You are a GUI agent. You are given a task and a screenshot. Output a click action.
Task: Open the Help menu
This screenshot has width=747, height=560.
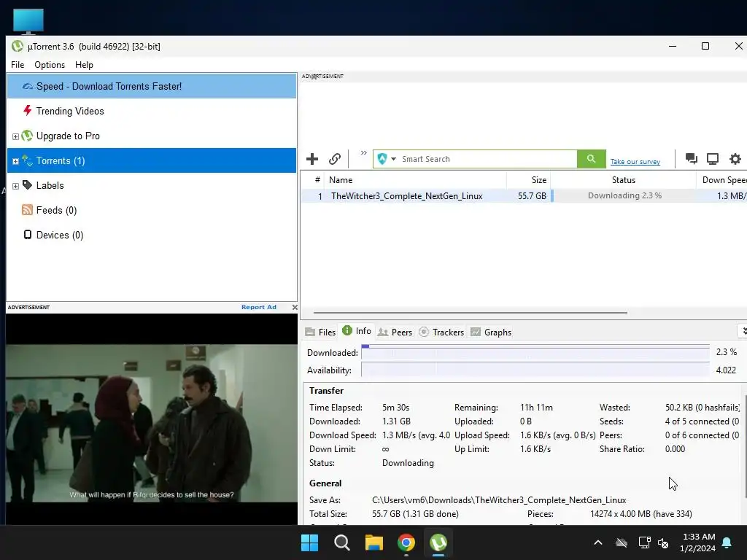[x=84, y=65]
